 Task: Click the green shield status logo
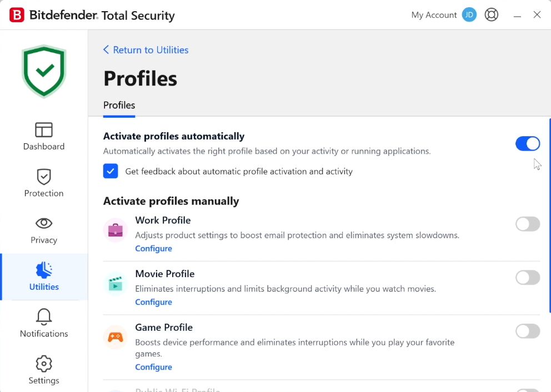coord(44,71)
